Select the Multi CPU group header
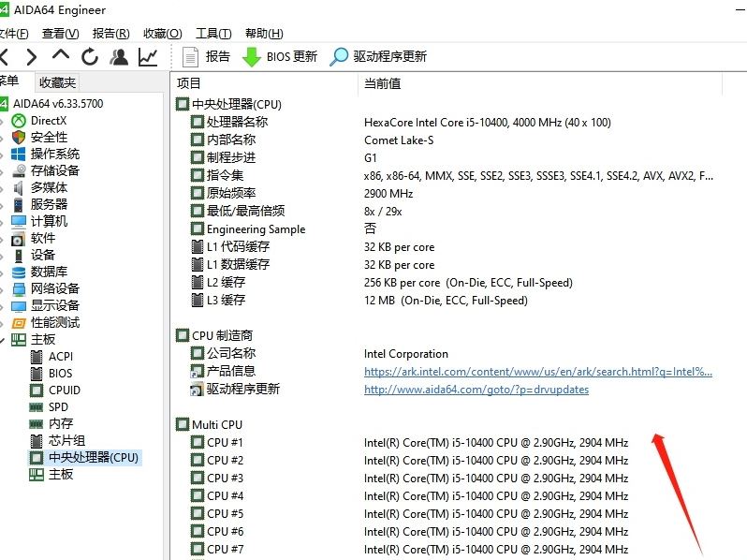The image size is (747, 560). pos(210,424)
